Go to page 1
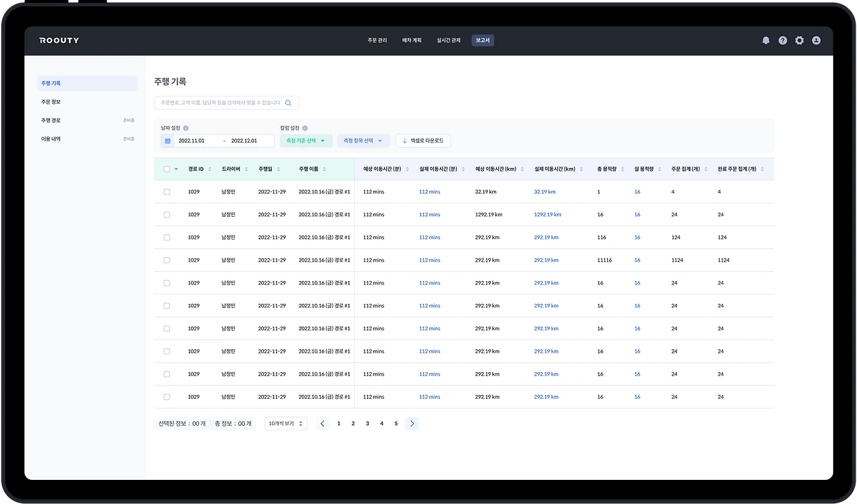The height and width of the screenshot is (504, 857). (339, 424)
